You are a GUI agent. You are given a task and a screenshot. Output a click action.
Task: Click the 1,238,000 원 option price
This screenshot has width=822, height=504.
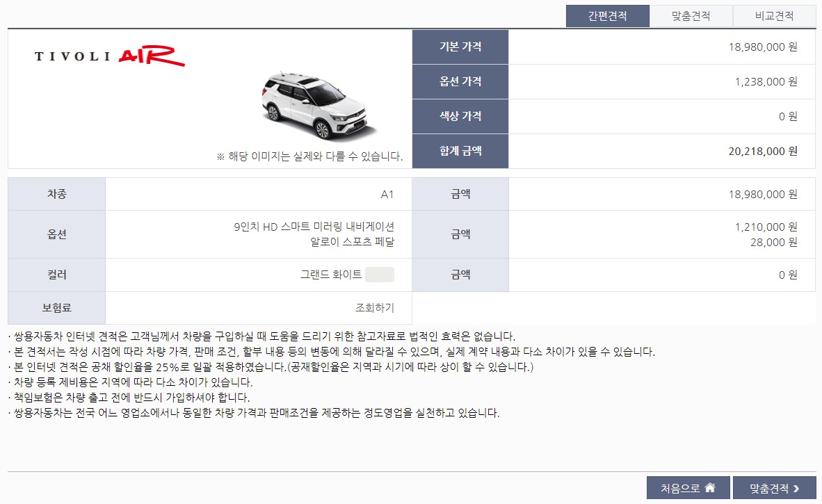766,82
